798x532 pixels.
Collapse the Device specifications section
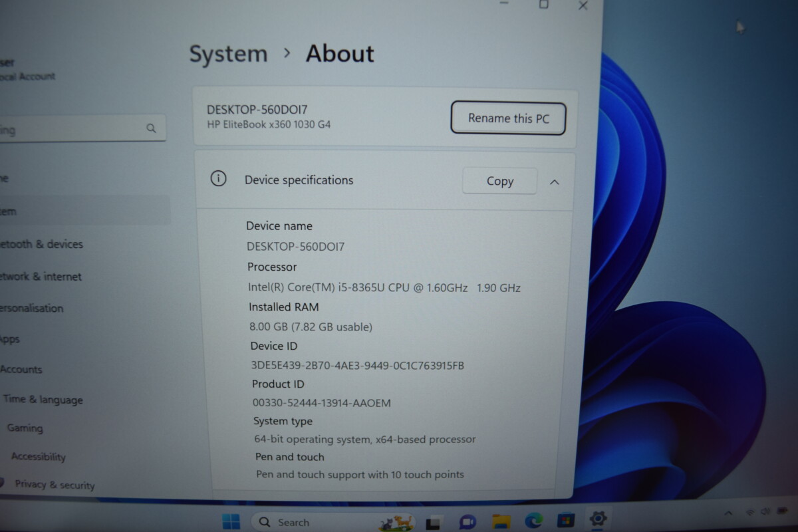pos(554,182)
